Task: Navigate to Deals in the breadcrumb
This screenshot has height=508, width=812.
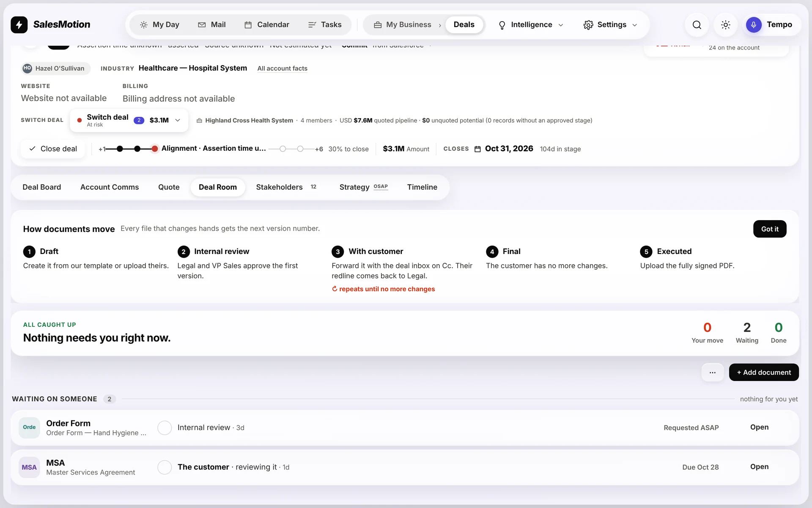Action: click(x=464, y=25)
